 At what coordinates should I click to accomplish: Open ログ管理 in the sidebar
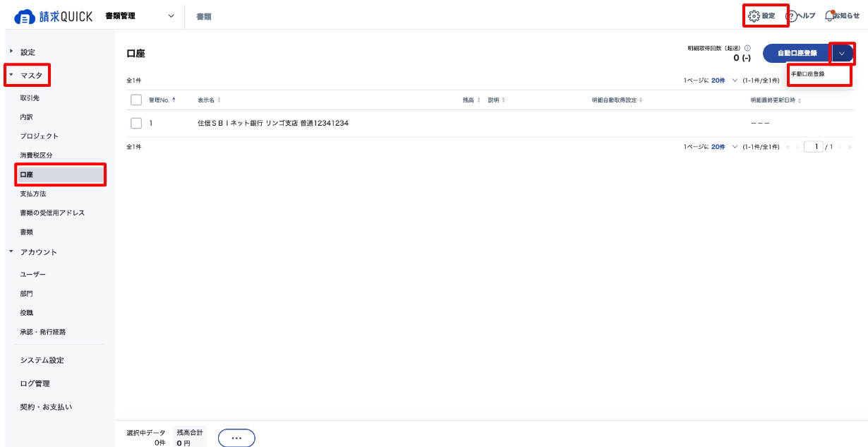[35, 383]
